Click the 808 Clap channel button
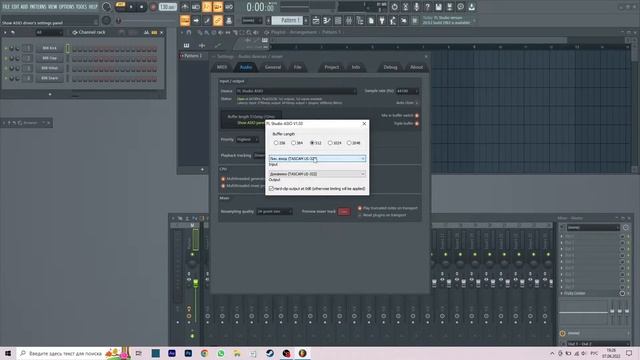The image size is (640, 360). click(49, 58)
